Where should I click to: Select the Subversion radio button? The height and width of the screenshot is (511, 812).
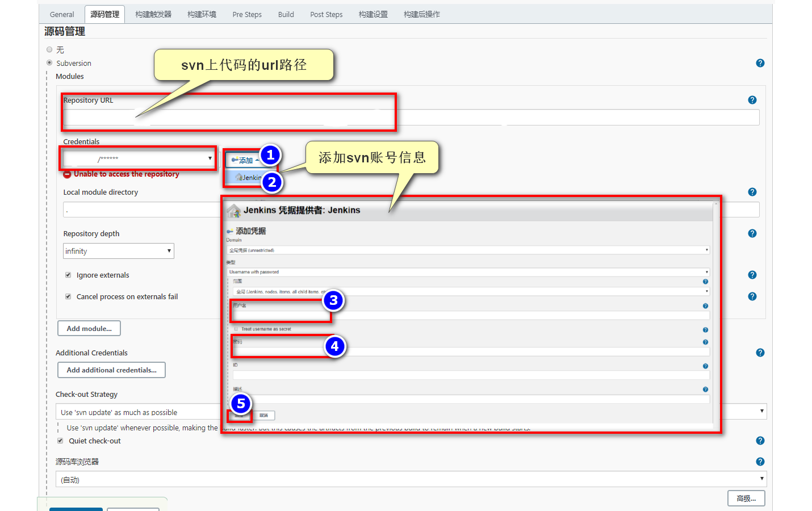click(x=49, y=63)
